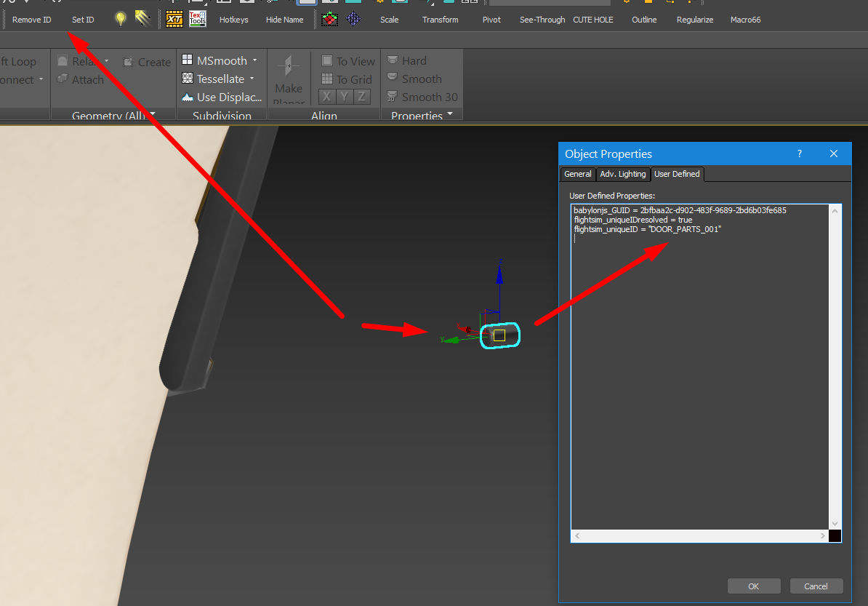Click the babylonjs_GUID line in properties text
This screenshot has height=606, width=868.
(680, 210)
